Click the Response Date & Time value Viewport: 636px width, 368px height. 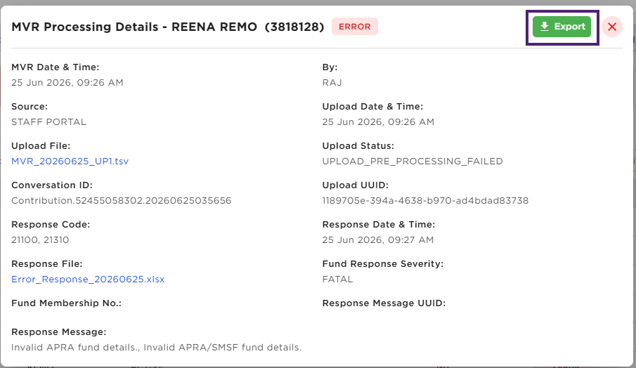[378, 240]
